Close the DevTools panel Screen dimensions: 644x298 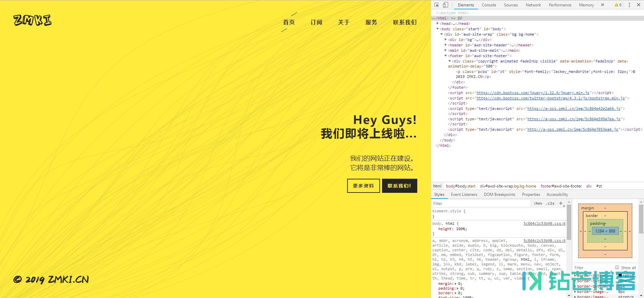coord(639,5)
